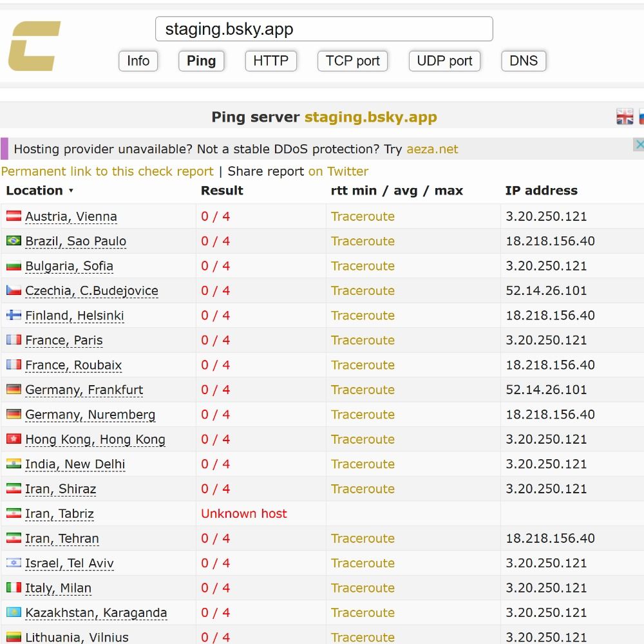Screen dimensions: 644x644
Task: Click the Hong Kong flag icon
Action: [x=14, y=439]
